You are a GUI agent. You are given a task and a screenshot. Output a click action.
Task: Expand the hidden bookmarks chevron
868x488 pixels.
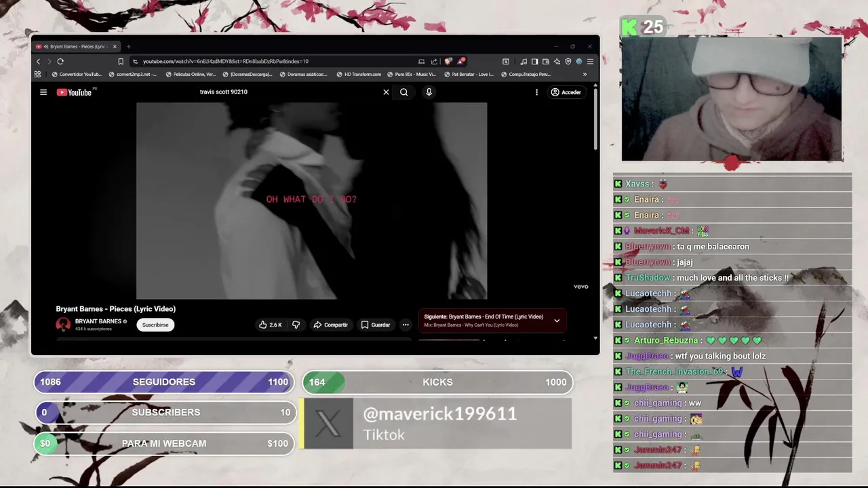[x=585, y=75]
